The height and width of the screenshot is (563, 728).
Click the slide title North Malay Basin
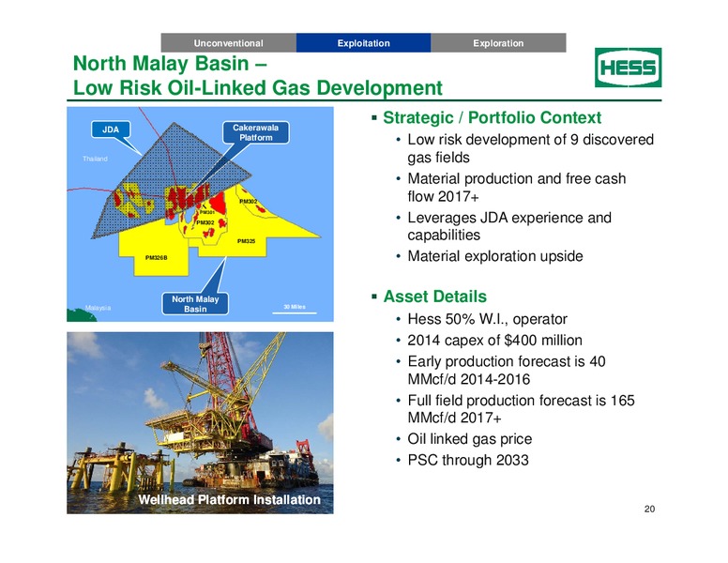coord(170,64)
